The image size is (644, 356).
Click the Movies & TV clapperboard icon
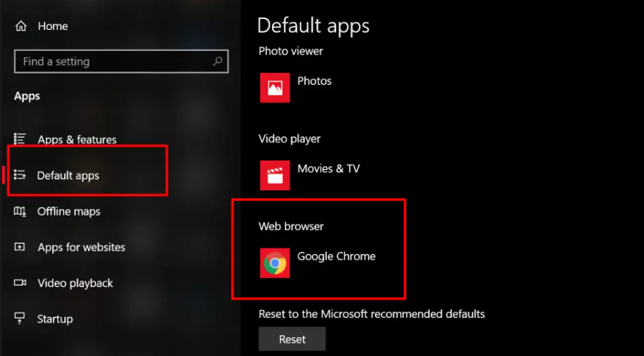[275, 175]
